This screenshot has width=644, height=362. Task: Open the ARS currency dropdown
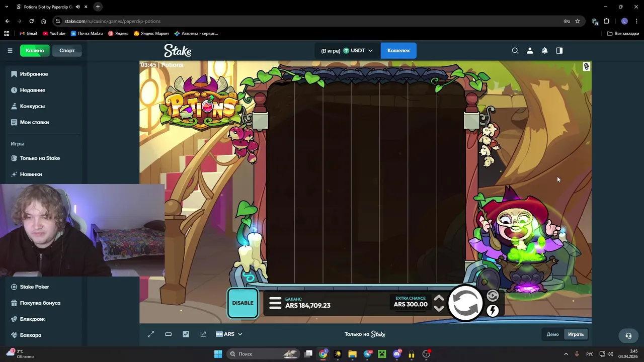point(229,334)
